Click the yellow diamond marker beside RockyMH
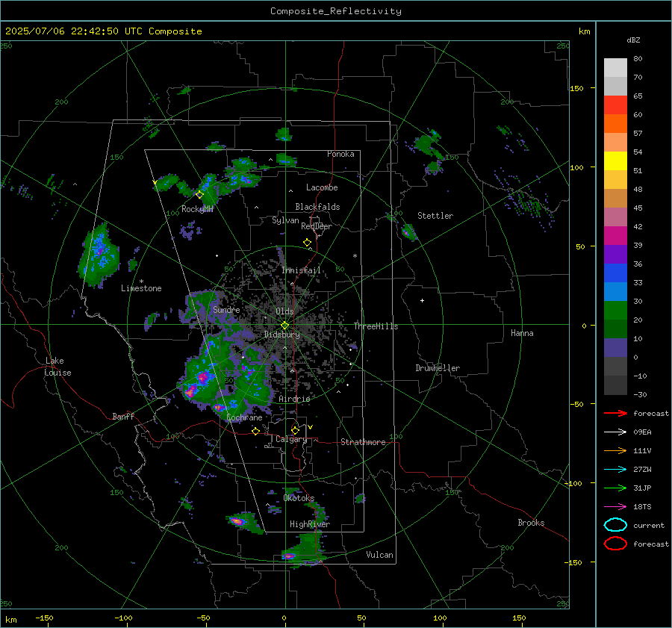This screenshot has width=672, height=628. coord(199,195)
